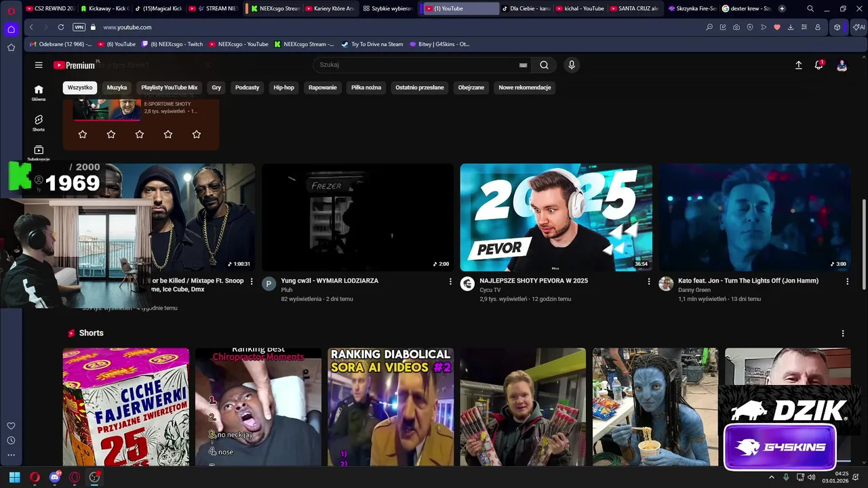The image size is (868, 488).
Task: Select the Wszystko filter chip
Action: coord(80,87)
